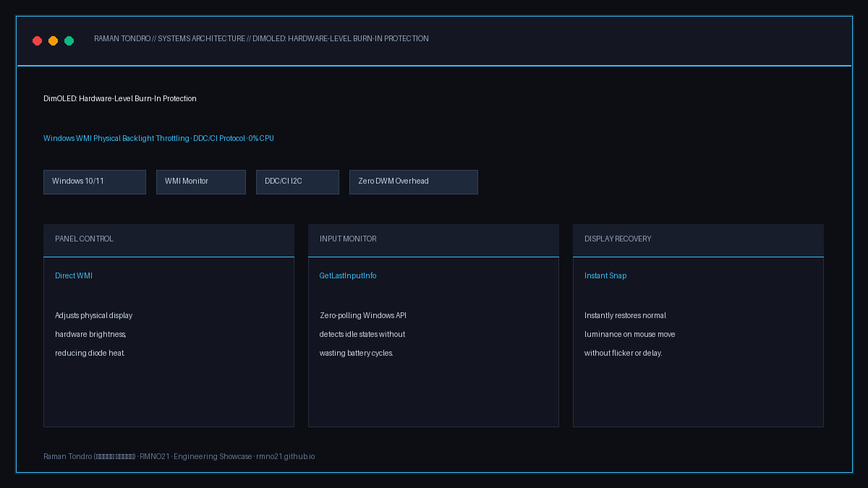Click the footer rmno21.github.io text
868x488 pixels.
(286, 457)
